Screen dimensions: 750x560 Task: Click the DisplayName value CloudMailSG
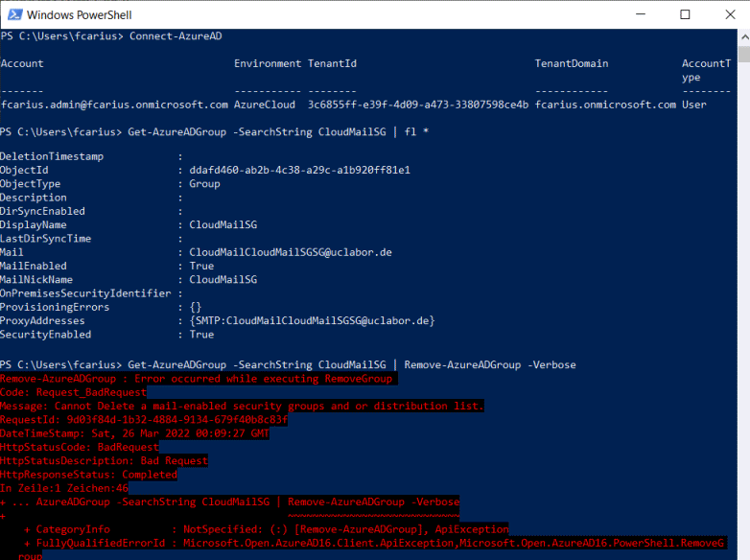pos(223,224)
